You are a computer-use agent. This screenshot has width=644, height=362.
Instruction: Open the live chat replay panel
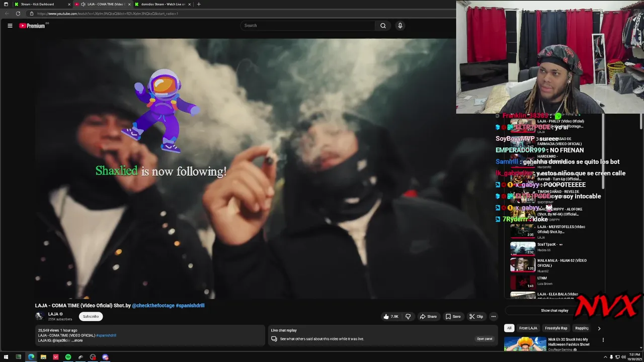click(485, 339)
